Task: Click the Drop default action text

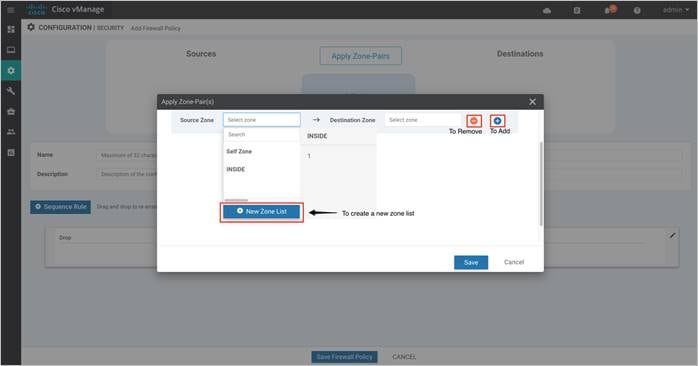Action: [x=65, y=238]
